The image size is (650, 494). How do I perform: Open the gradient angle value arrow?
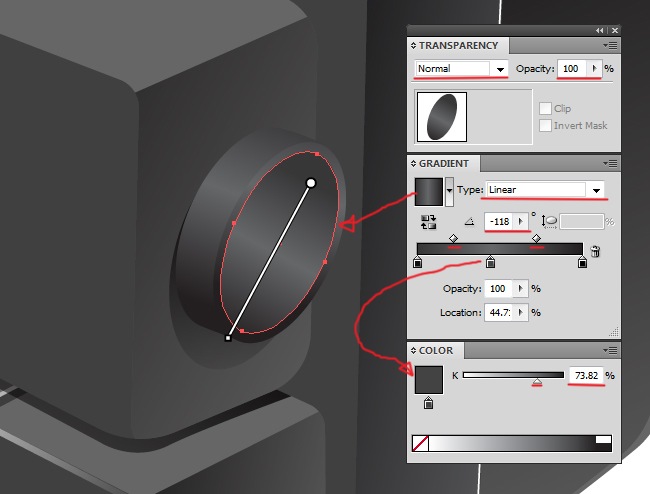pos(521,222)
